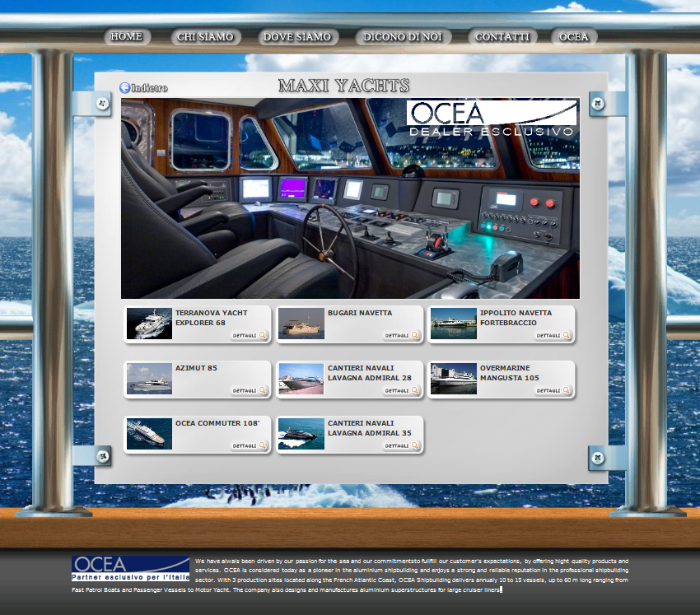Select the Lavagna Admiral 28 title
This screenshot has height=615, width=700.
(370, 373)
